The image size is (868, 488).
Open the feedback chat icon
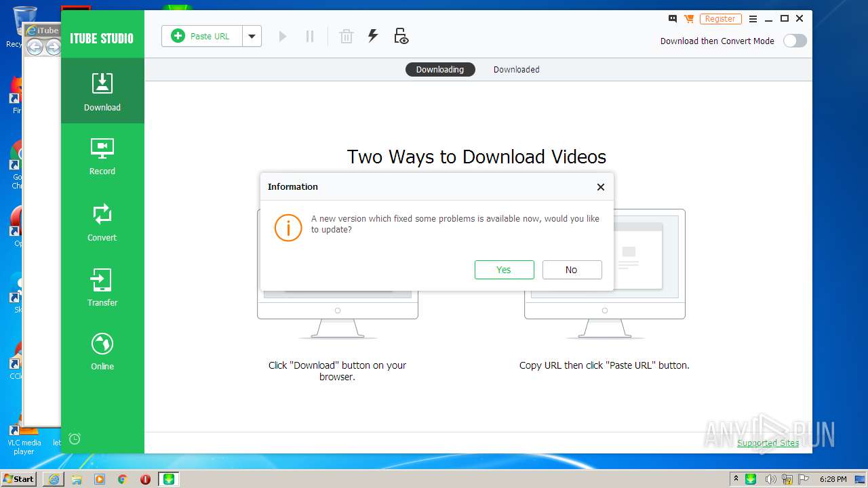[x=673, y=19]
